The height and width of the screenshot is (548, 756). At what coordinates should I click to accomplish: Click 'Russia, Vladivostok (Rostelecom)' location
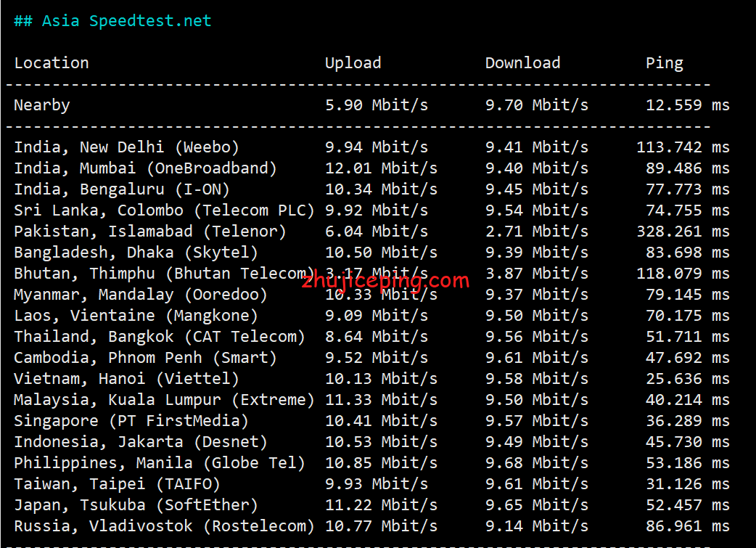(x=164, y=526)
